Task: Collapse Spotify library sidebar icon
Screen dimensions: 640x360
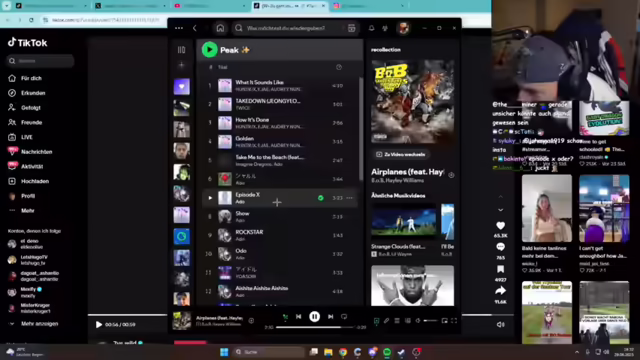Action: pyautogui.click(x=182, y=50)
